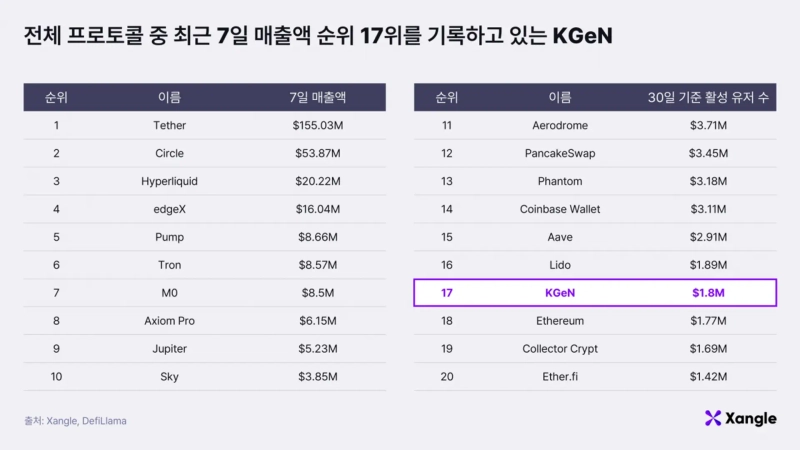The width and height of the screenshot is (800, 450).
Task: Click the Aerodrome row name
Action: coord(560,125)
